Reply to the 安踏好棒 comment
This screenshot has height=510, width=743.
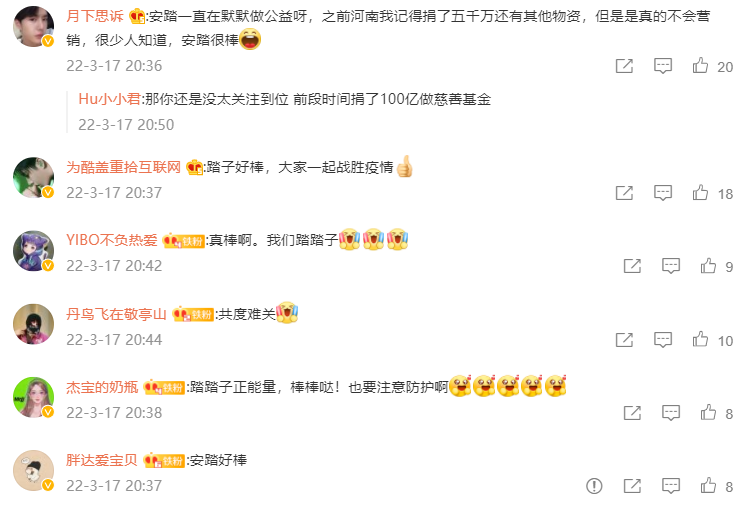pos(671,486)
